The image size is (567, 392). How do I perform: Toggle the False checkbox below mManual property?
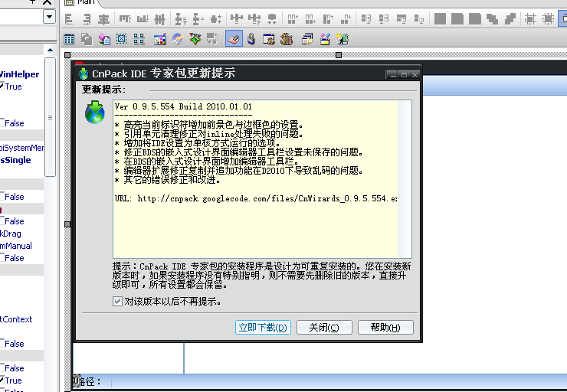pos(2,258)
